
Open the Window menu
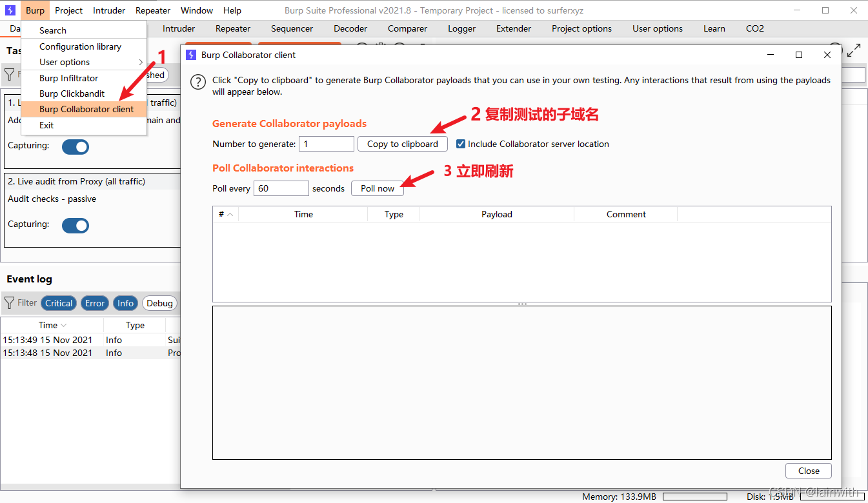coord(197,10)
